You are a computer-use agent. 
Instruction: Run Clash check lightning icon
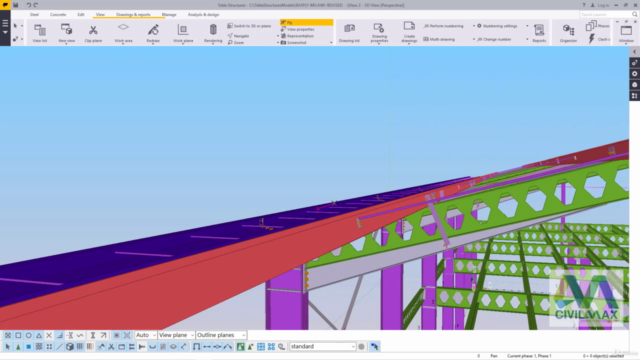(x=591, y=39)
